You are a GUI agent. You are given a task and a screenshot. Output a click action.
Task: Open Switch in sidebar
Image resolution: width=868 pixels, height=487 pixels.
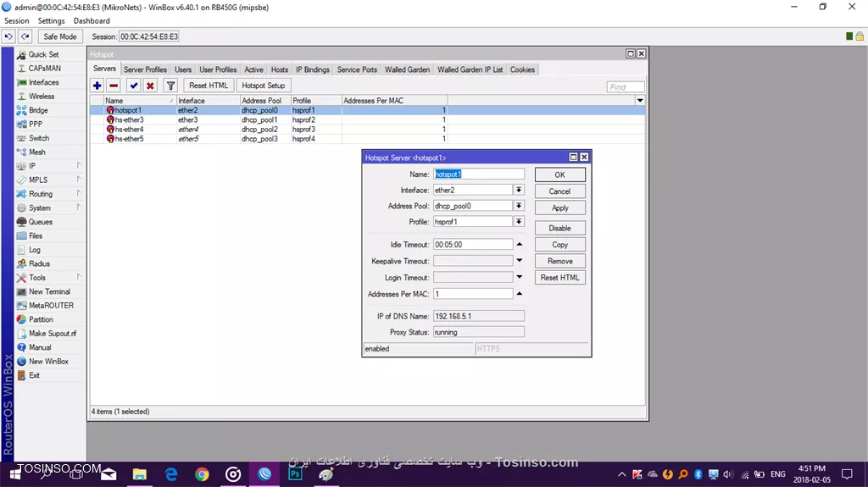[x=39, y=138]
